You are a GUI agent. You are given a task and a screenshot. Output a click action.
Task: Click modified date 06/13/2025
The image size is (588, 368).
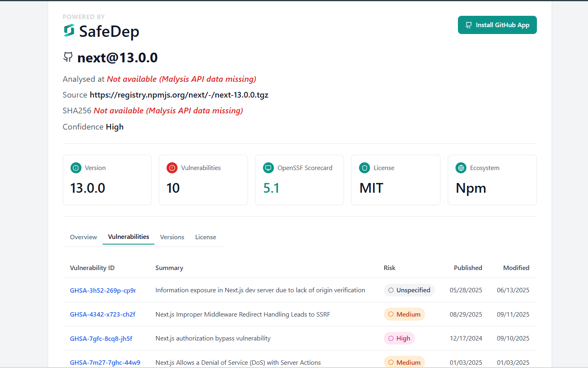click(x=513, y=290)
